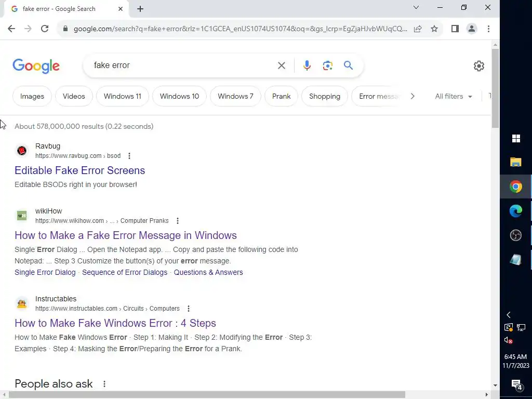Click the scroll right arrow
The width and height of the screenshot is (532, 399).
(487, 395)
